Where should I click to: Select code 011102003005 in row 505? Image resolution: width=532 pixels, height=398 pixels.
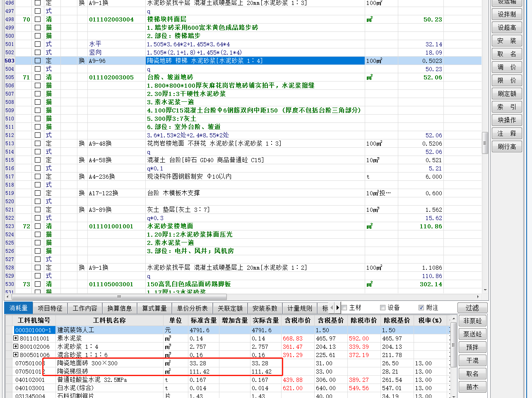coord(111,77)
